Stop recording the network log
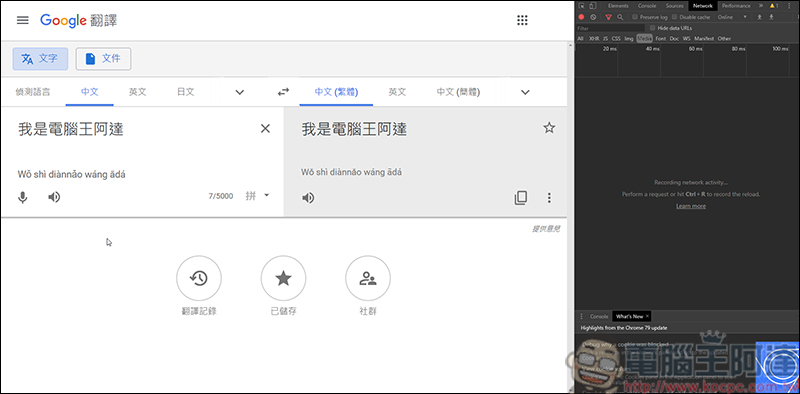The width and height of the screenshot is (800, 394). (x=581, y=17)
